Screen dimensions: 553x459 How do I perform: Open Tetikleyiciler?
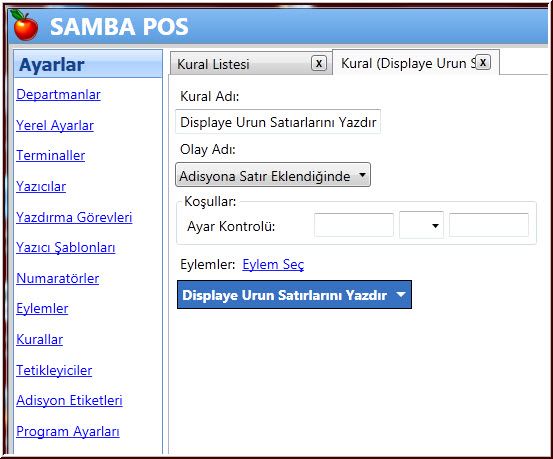tap(54, 370)
